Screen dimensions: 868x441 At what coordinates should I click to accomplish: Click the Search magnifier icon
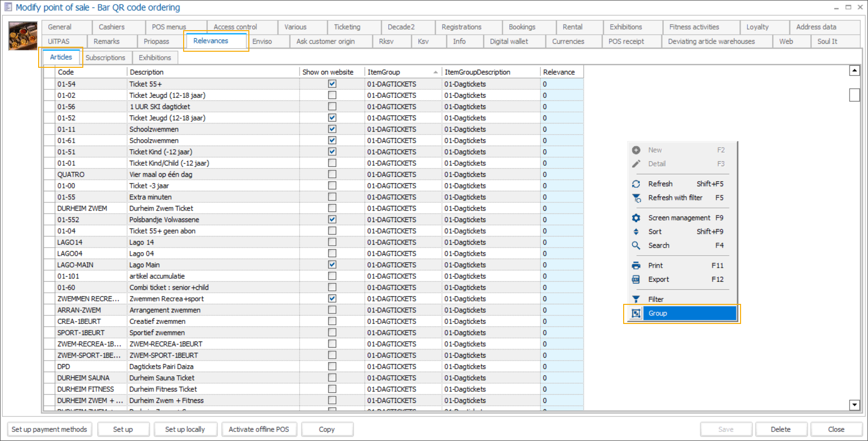636,246
